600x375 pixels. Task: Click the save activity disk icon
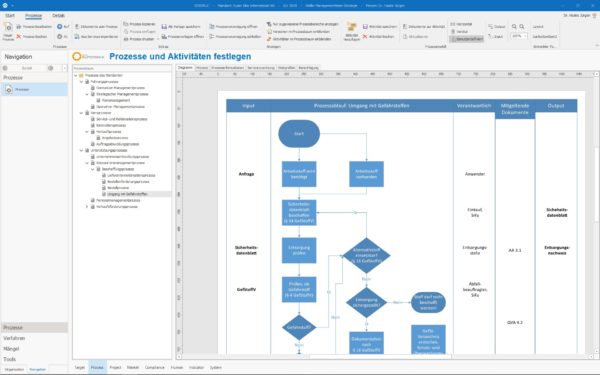(365, 27)
